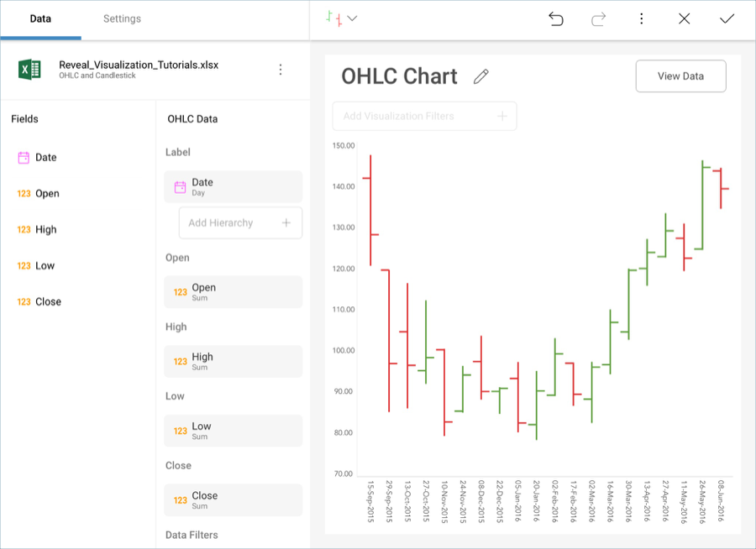Switch to the Settings tab
The height and width of the screenshot is (549, 756).
[122, 18]
